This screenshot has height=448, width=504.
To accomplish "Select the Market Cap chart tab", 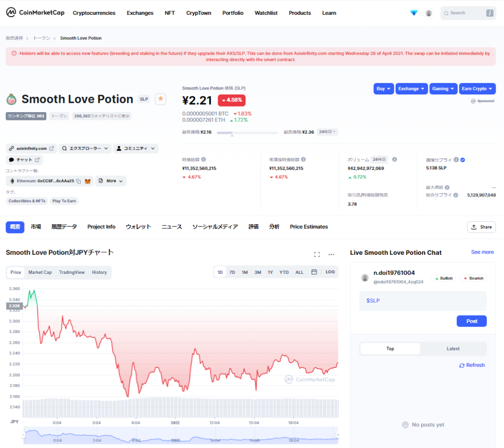I will pos(40,272).
